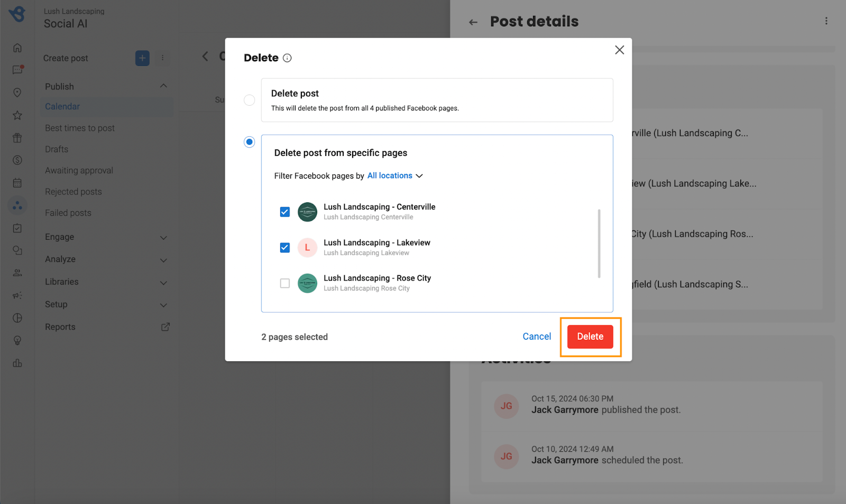
Task: Close the Delete dialog with X
Action: pyautogui.click(x=620, y=50)
